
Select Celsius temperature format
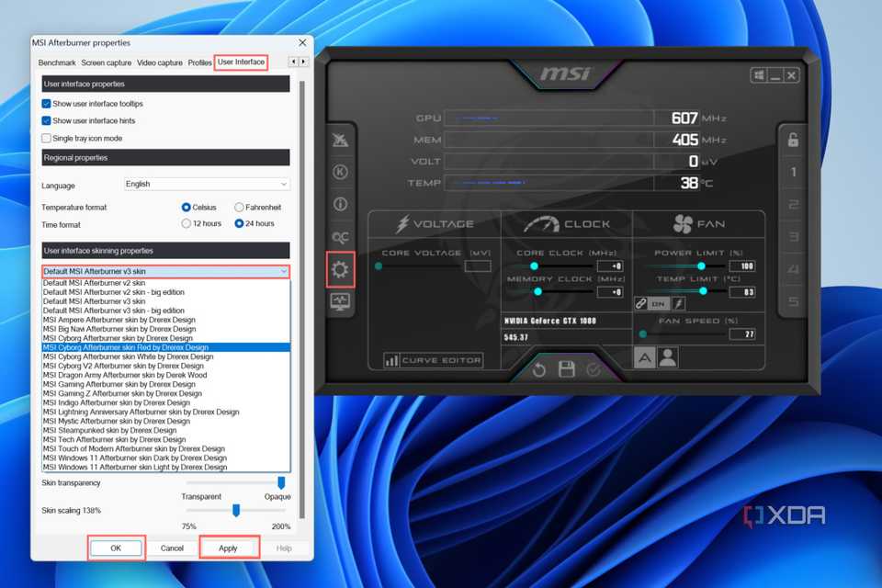click(x=187, y=207)
